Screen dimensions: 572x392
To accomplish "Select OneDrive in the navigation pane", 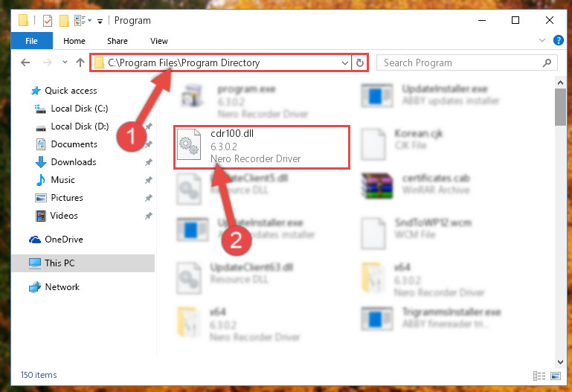I will click(x=63, y=240).
